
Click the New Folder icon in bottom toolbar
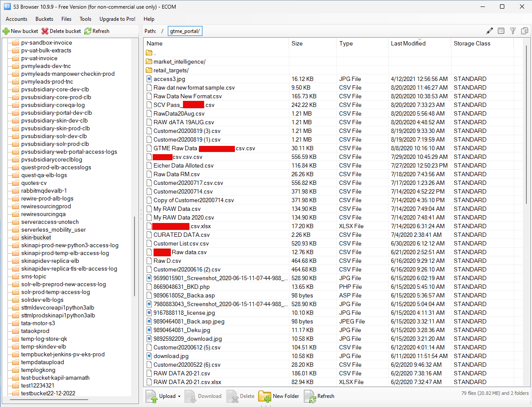[x=265, y=396]
